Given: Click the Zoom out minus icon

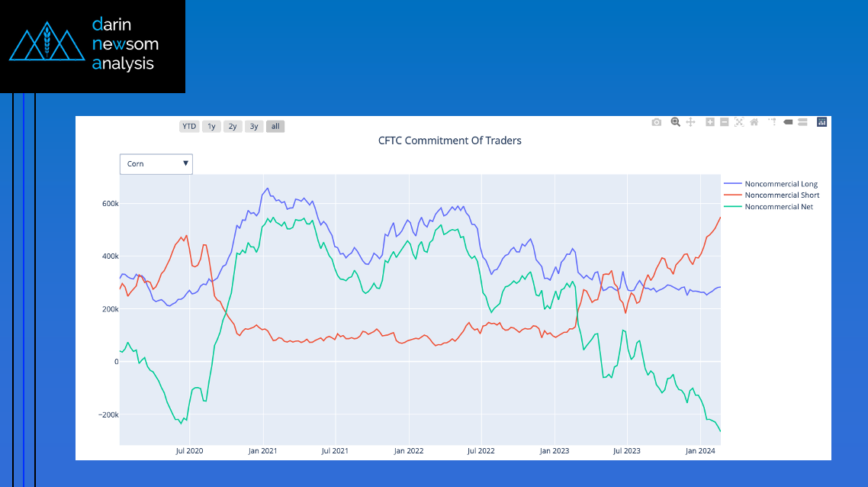Looking at the screenshot, I should pos(725,122).
